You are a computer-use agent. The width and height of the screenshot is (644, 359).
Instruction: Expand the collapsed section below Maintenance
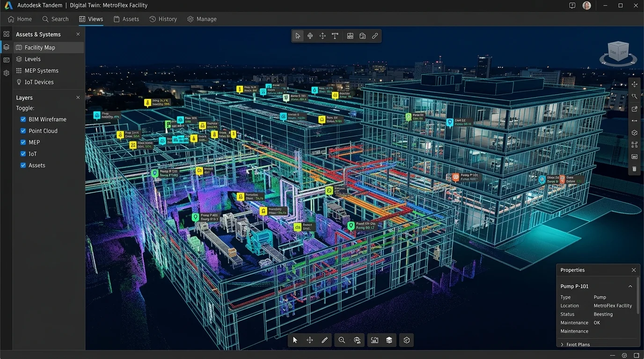562,345
